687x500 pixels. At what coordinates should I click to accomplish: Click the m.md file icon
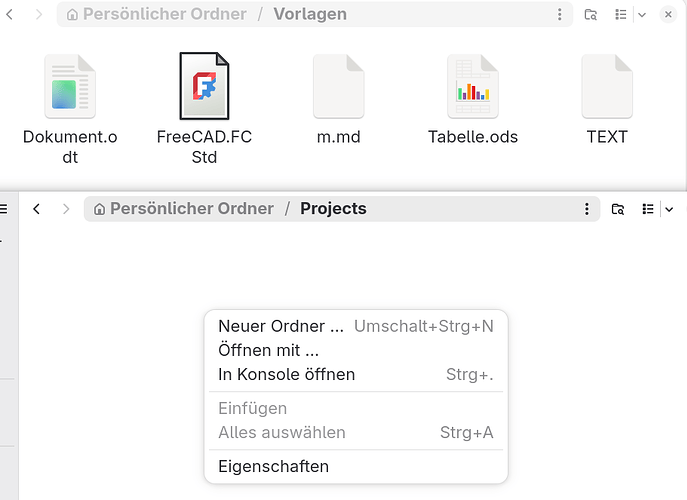click(x=338, y=88)
